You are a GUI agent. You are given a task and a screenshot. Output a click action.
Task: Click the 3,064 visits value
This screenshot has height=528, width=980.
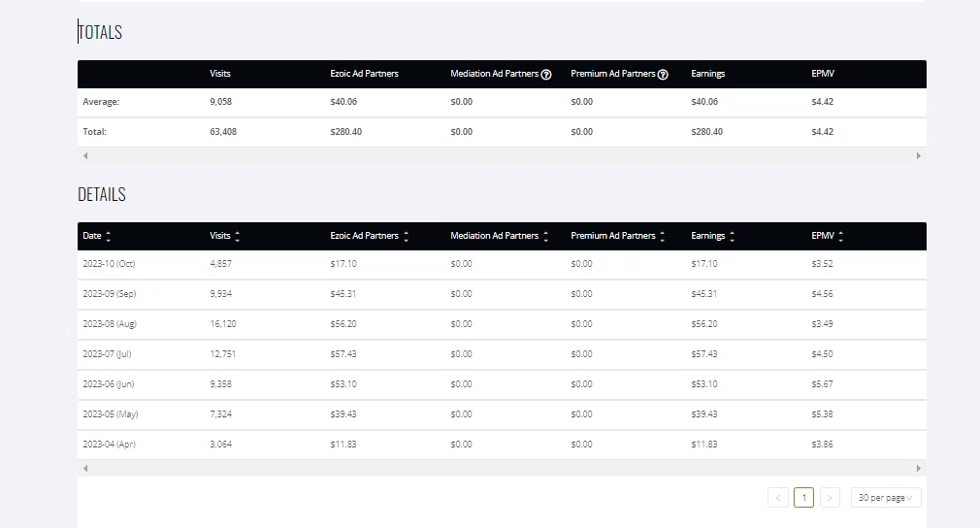(220, 445)
